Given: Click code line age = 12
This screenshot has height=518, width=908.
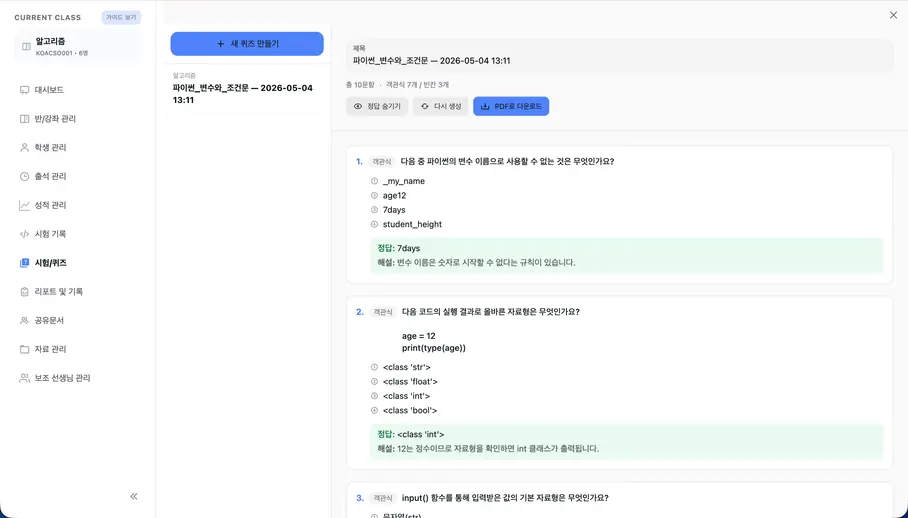Looking at the screenshot, I should tap(419, 336).
